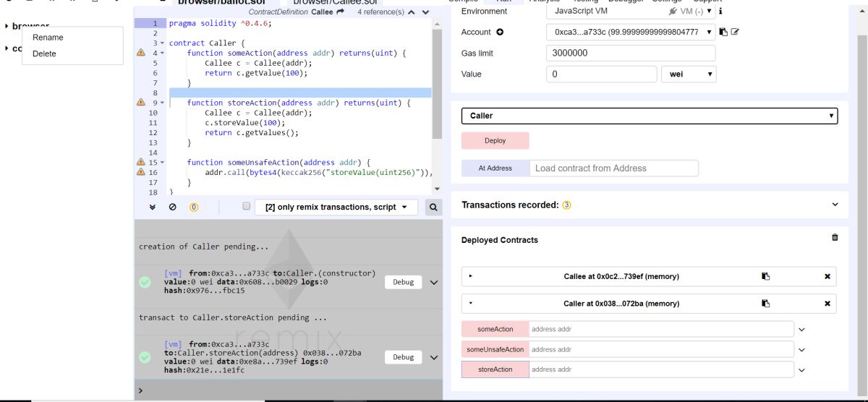The width and height of the screenshot is (868, 402).
Task: Fold the contract Caller block at line 3
Action: [162, 43]
